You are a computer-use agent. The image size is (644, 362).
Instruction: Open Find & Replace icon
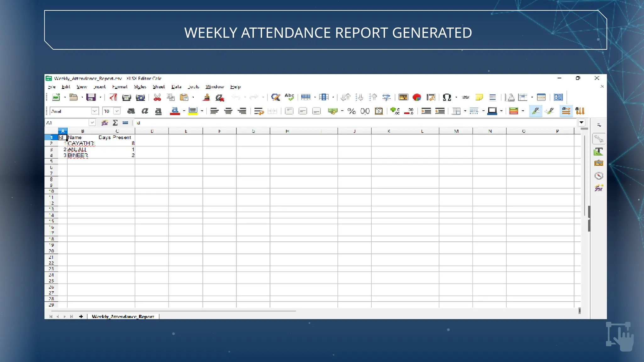[x=276, y=97]
